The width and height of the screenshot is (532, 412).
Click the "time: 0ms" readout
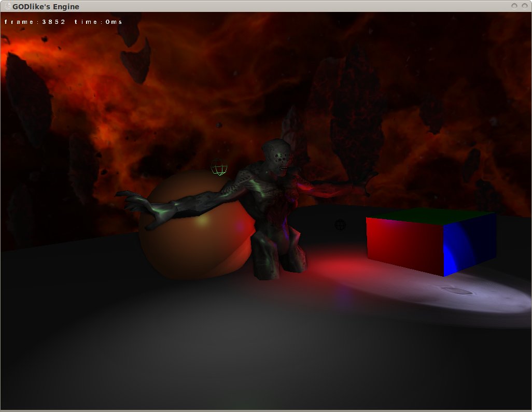98,22
